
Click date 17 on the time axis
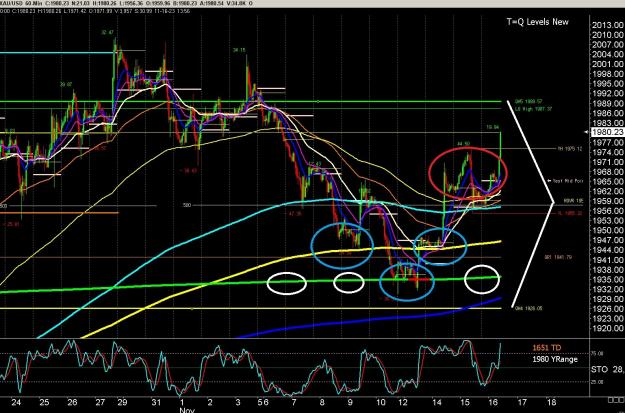(521, 402)
